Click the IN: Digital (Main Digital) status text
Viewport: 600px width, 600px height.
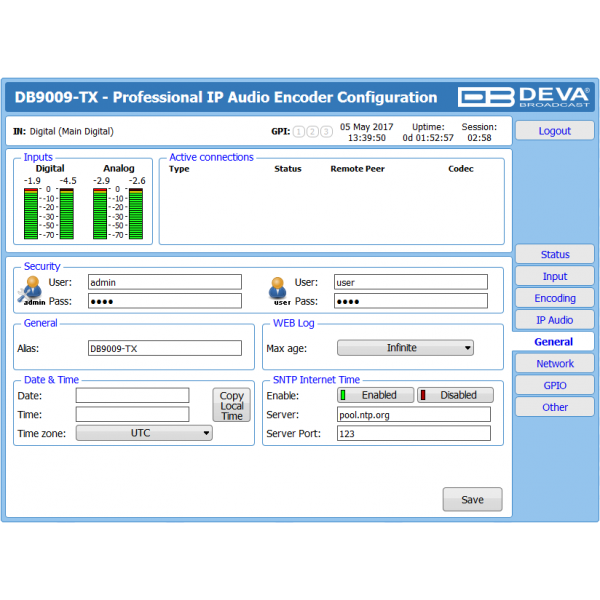[64, 131]
